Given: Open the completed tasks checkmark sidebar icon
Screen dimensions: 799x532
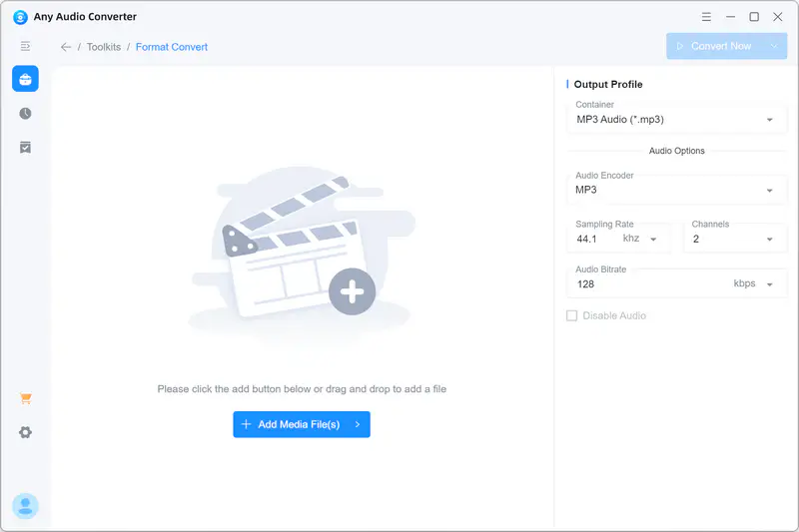Looking at the screenshot, I should point(25,147).
